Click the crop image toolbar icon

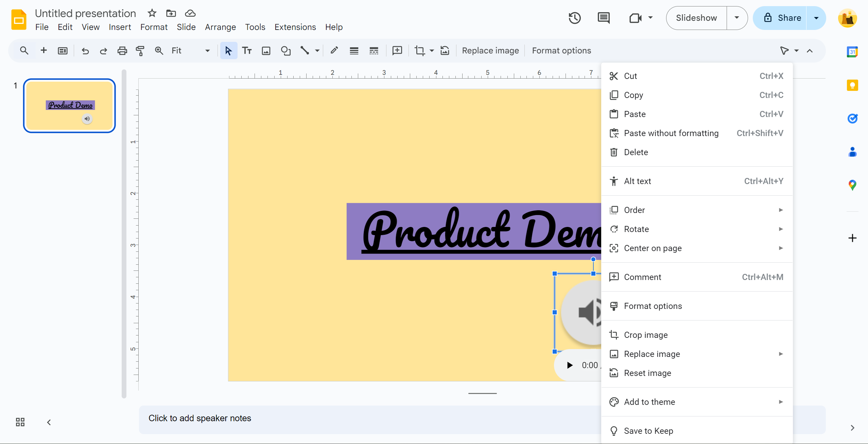[x=419, y=51]
